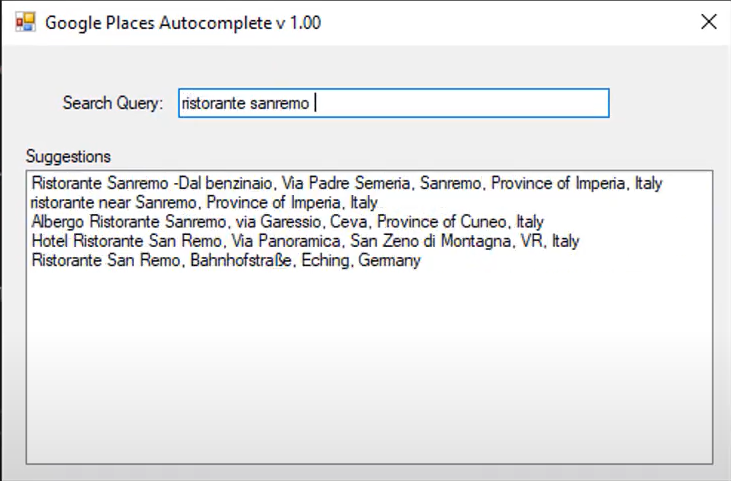The height and width of the screenshot is (481, 731).
Task: Select the Ristorante Sanremo -Dal benzinaio suggestion
Action: coord(347,183)
